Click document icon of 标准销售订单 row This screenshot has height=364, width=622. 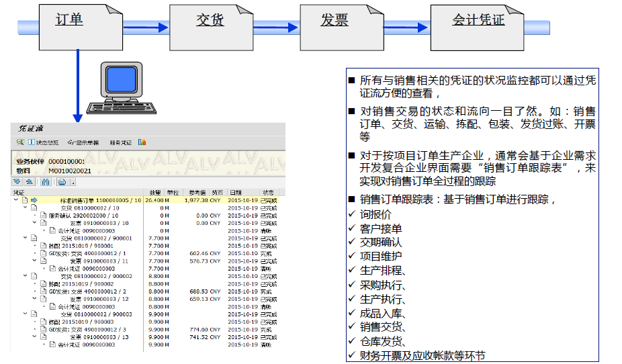(x=24, y=199)
